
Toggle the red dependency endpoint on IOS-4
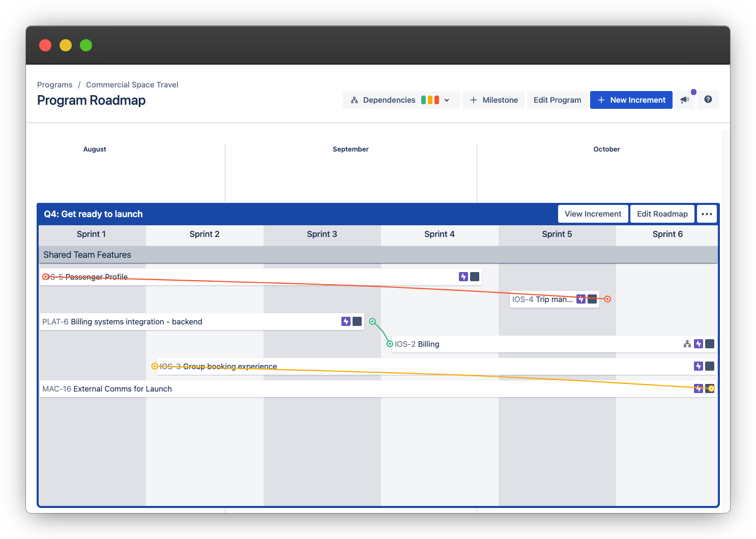[x=607, y=299]
